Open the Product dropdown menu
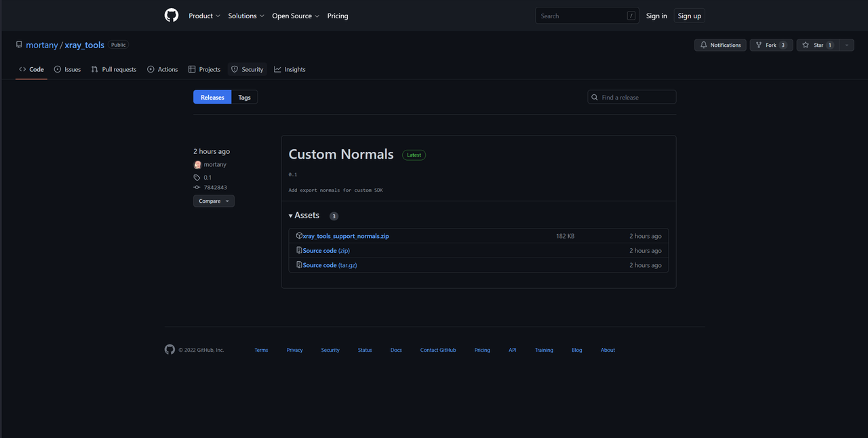Viewport: 868px width, 438px height. coord(204,16)
